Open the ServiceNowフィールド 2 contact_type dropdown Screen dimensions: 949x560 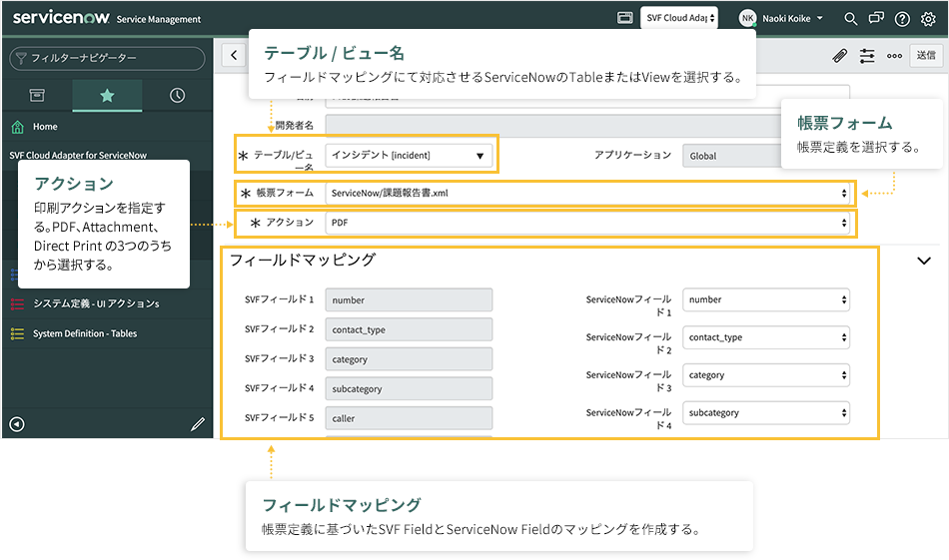pyautogui.click(x=766, y=337)
